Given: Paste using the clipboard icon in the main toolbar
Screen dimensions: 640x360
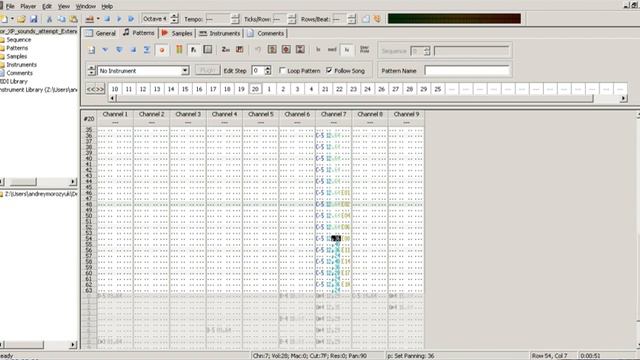Looking at the screenshot, I should pyautogui.click(x=73, y=19).
